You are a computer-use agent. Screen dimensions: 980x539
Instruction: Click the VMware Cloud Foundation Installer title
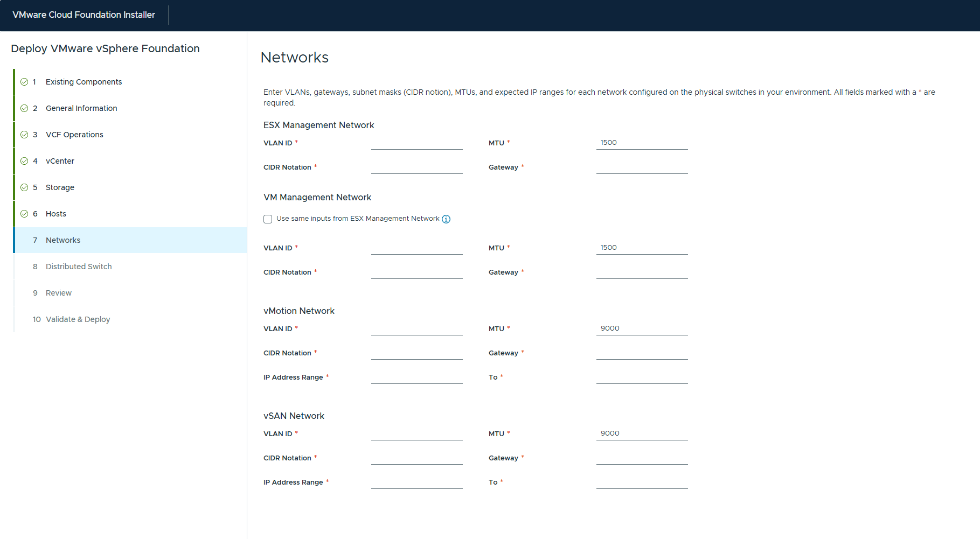[84, 15]
